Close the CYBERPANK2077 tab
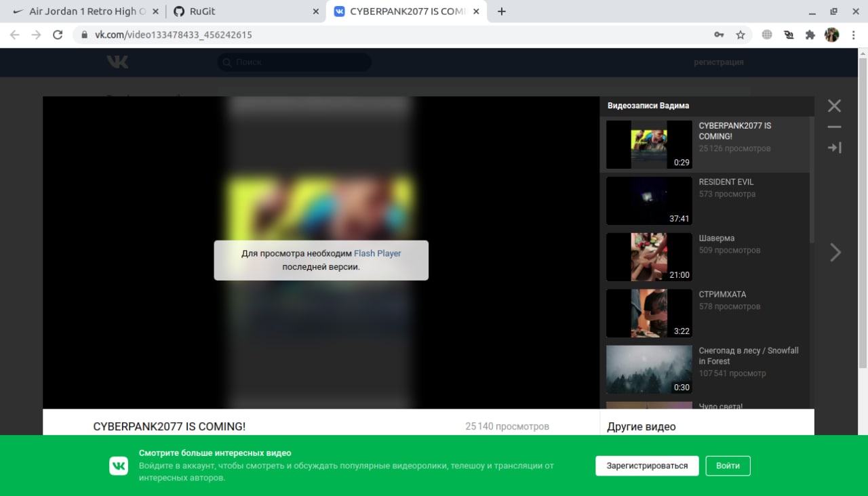The width and height of the screenshot is (868, 496). [476, 12]
